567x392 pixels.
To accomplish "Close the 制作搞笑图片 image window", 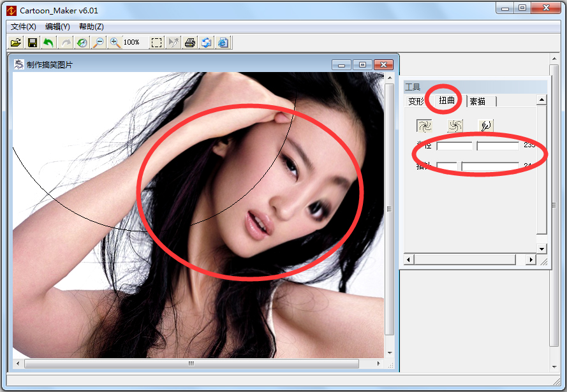I will (384, 64).
